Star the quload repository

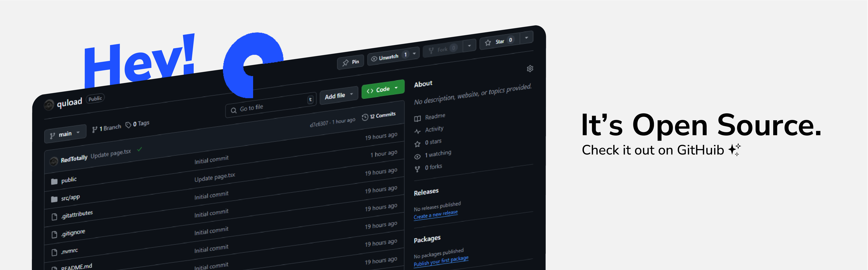[x=499, y=42]
